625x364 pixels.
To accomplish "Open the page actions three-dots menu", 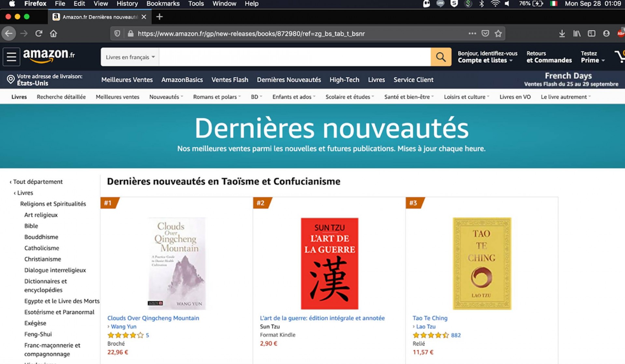I will point(472,34).
